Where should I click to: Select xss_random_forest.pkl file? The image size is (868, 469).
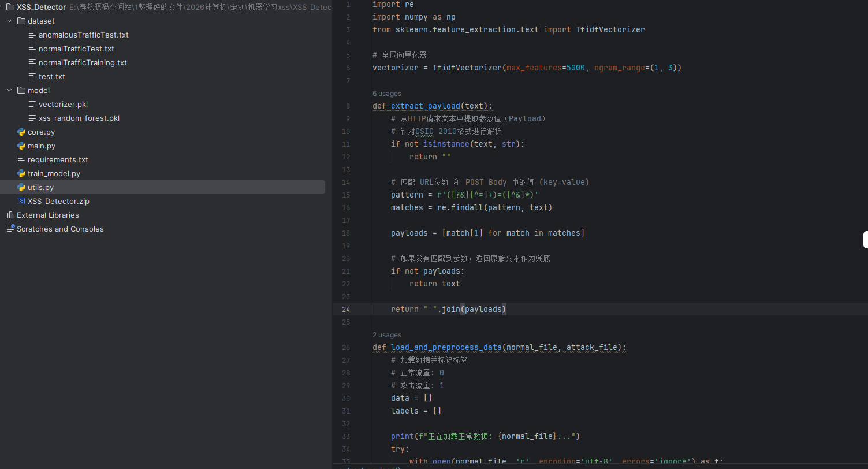point(79,118)
